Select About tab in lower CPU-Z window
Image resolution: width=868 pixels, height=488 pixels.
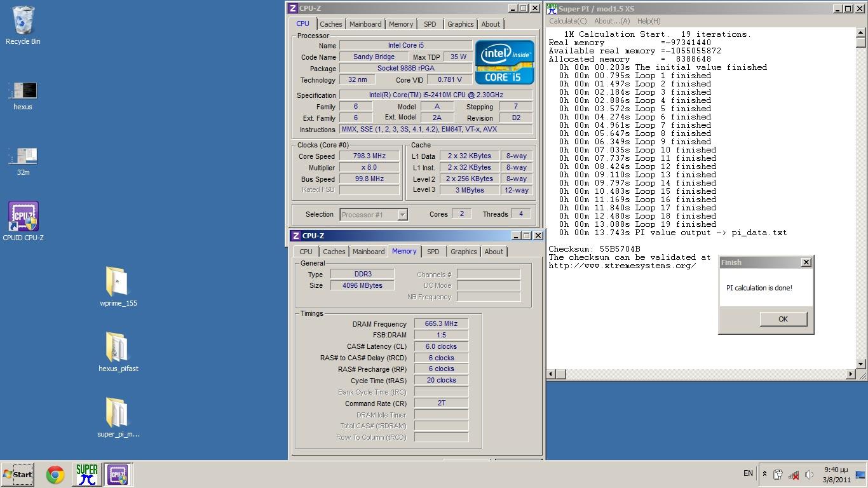click(494, 252)
